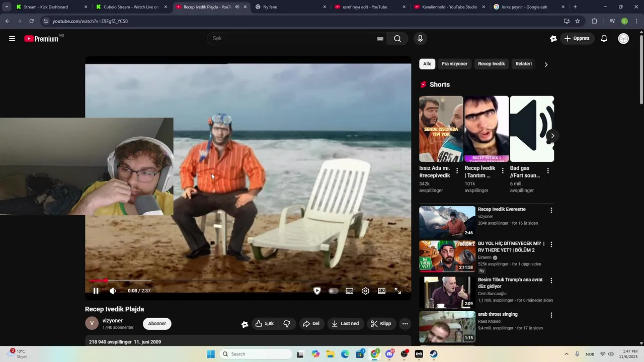Click the shield icon in player controls

pos(317,291)
